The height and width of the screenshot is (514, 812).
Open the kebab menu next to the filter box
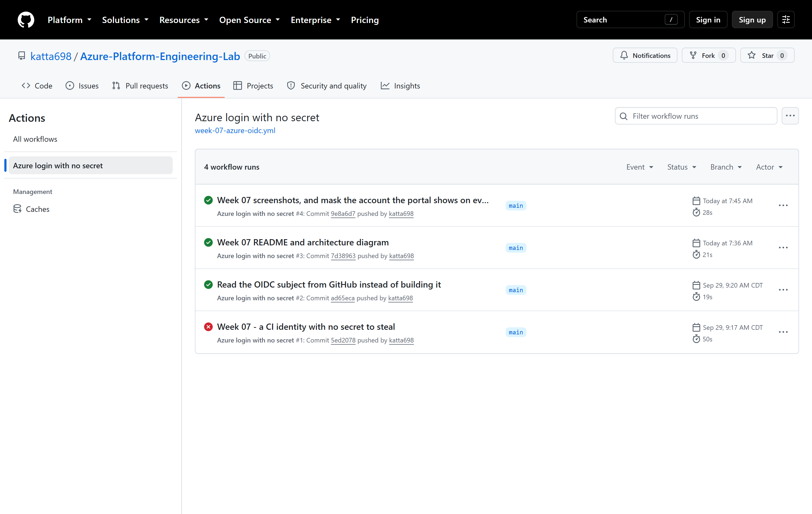pos(790,116)
